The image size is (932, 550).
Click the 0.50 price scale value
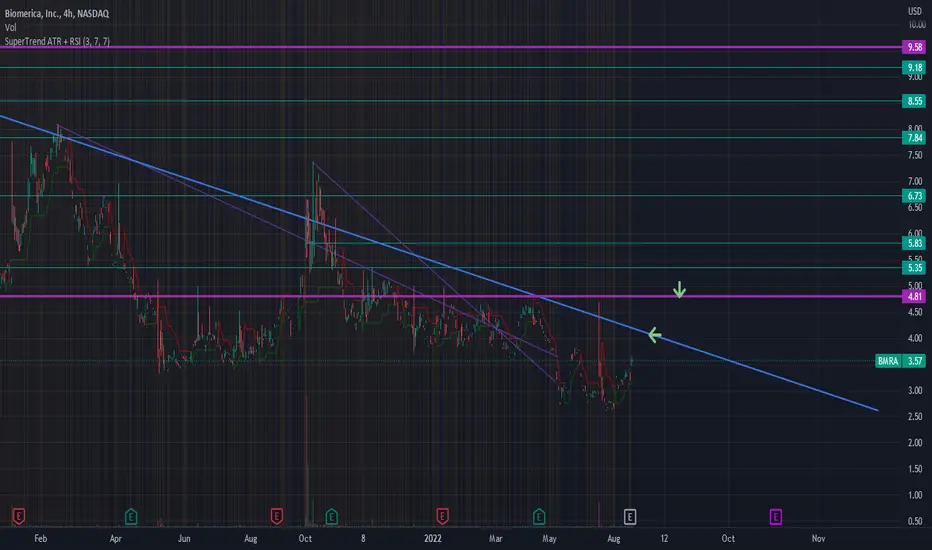pyautogui.click(x=915, y=521)
